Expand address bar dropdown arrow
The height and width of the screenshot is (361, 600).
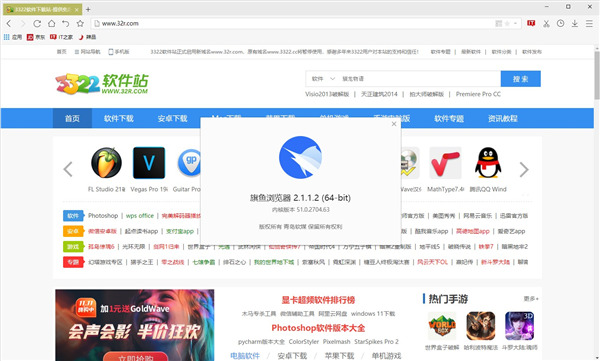[515, 23]
